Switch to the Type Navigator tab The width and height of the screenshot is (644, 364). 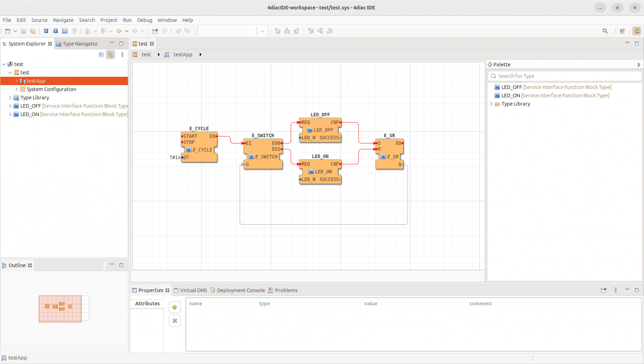(x=77, y=44)
